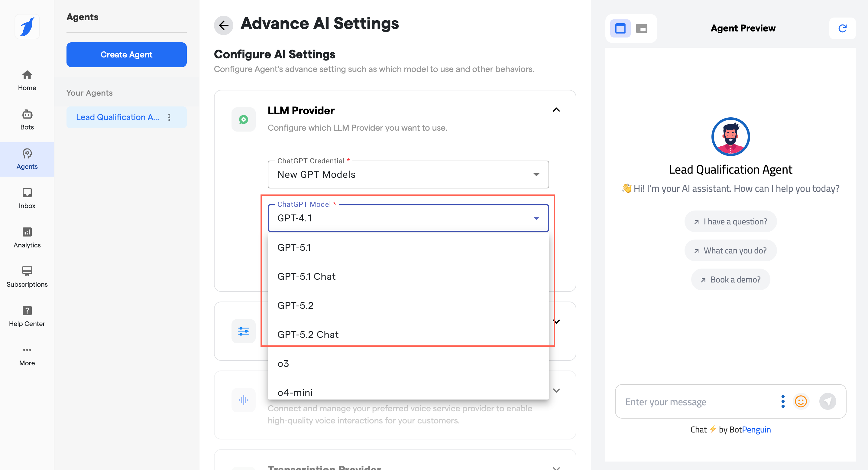Click the three-dot menu next to Lead Qualification agent
The image size is (868, 470).
point(169,117)
